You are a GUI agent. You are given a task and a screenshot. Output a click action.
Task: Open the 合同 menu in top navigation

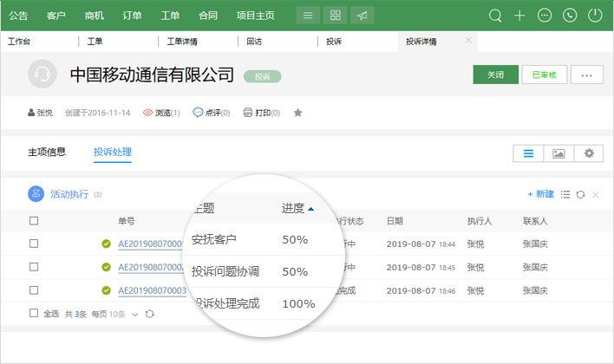point(208,15)
